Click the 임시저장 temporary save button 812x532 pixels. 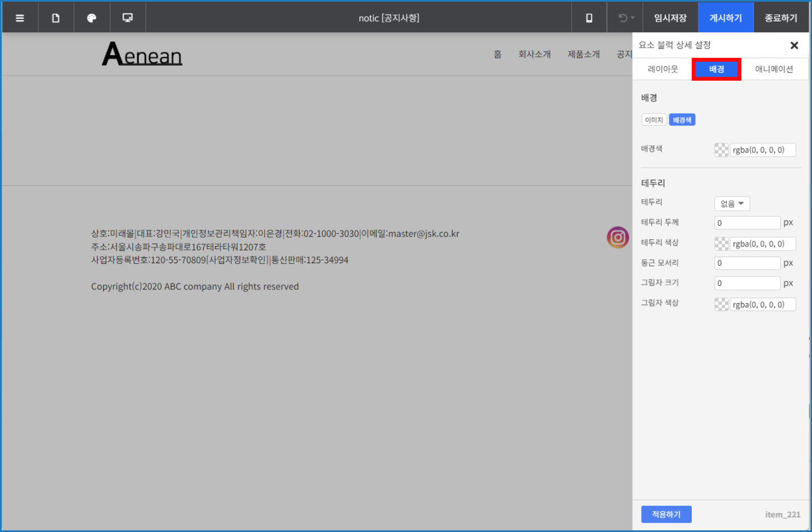coord(670,18)
